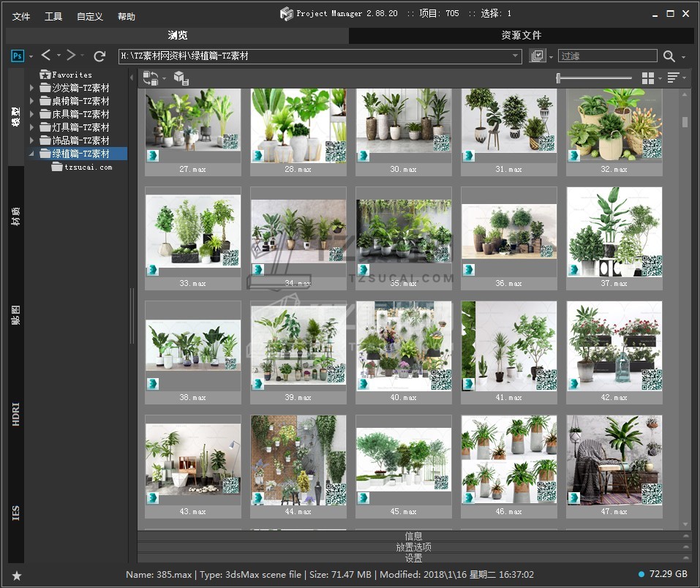Image resolution: width=700 pixels, height=588 pixels.
Task: Click the Photoshop (Ps) icon in toolbar
Action: (18, 56)
